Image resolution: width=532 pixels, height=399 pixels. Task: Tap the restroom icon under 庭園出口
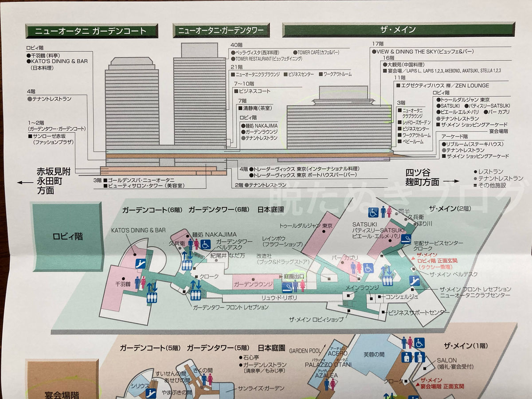coord(299,286)
